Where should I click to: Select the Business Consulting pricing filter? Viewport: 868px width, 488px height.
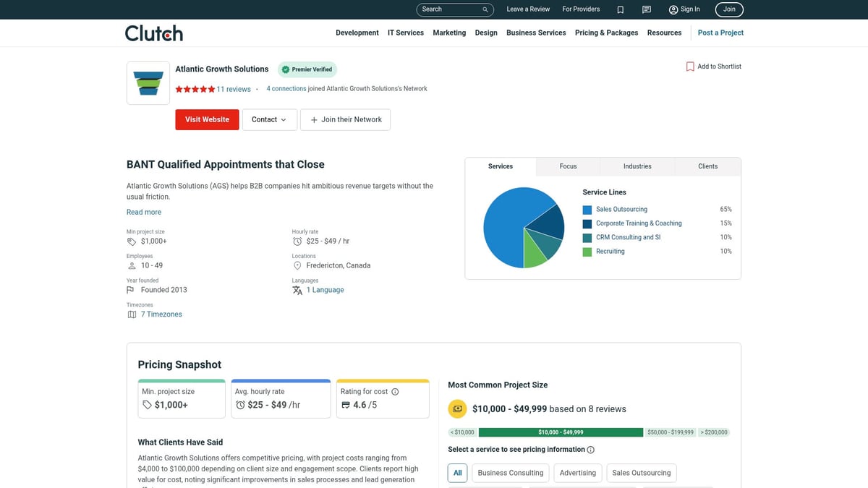(510, 473)
